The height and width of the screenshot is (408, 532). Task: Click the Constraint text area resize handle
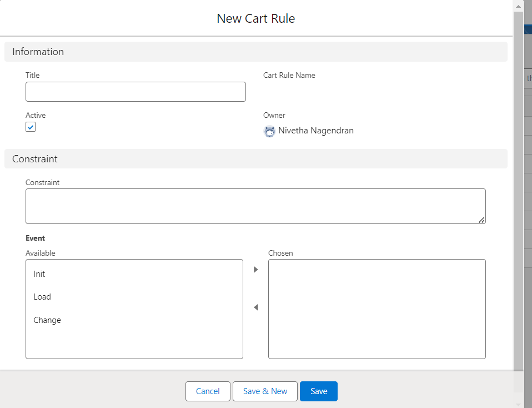(x=481, y=220)
